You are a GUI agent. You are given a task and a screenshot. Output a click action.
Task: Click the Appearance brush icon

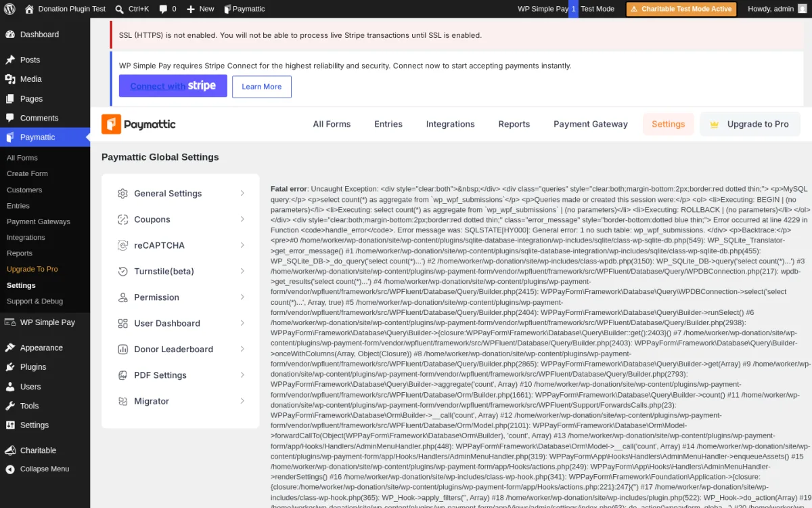10,347
